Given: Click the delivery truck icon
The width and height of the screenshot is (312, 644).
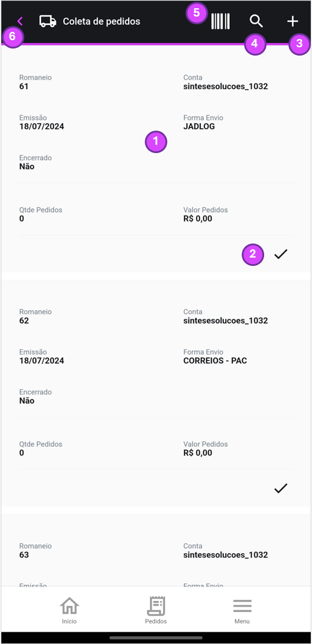Looking at the screenshot, I should pos(48,21).
